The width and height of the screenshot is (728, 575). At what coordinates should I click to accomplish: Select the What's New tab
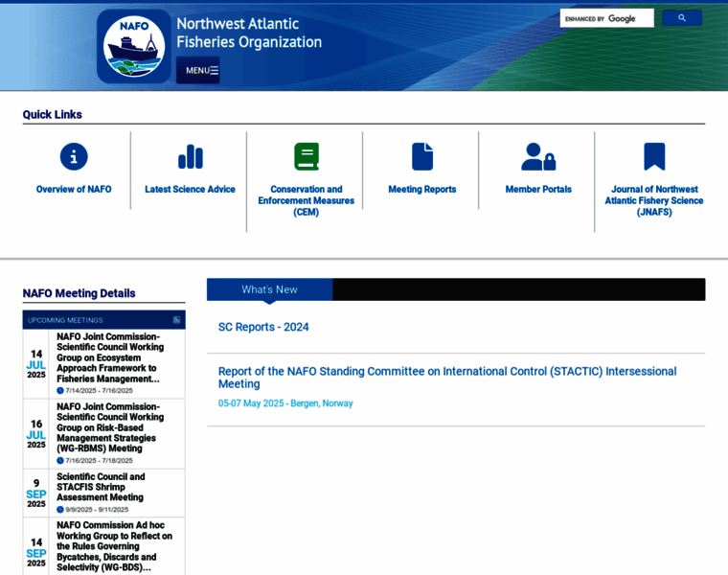270,289
